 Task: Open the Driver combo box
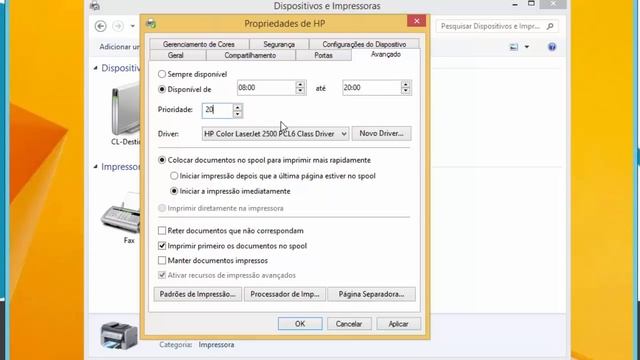[276, 133]
